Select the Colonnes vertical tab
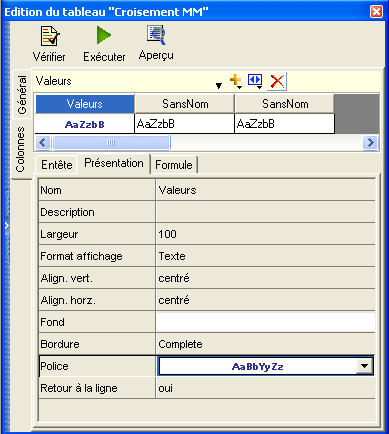Image resolution: width=389 pixels, height=434 pixels. (x=21, y=149)
